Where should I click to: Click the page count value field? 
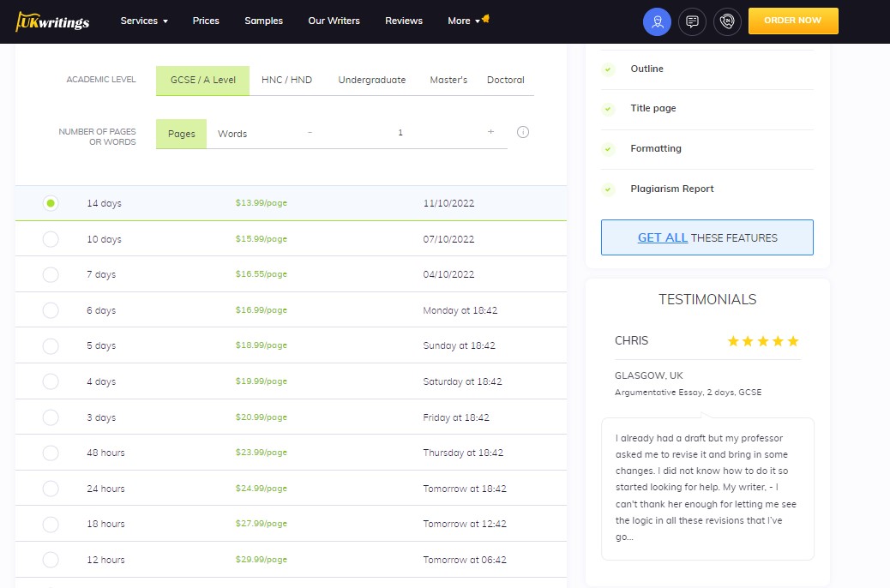tap(400, 133)
